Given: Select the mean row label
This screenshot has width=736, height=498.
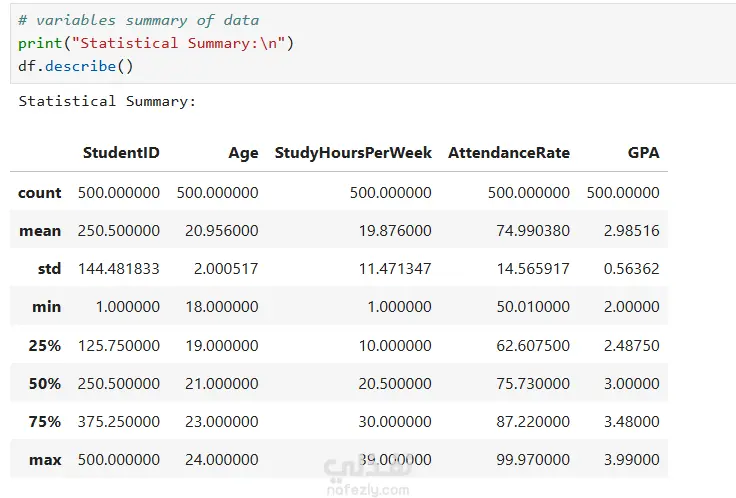Looking at the screenshot, I should (x=40, y=230).
